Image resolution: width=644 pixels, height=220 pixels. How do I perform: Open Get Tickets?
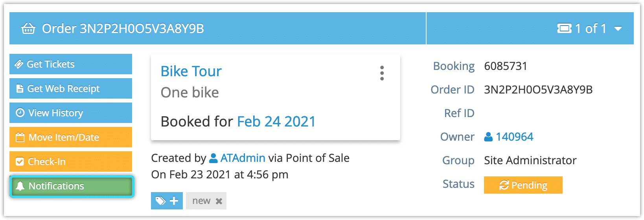tap(71, 64)
